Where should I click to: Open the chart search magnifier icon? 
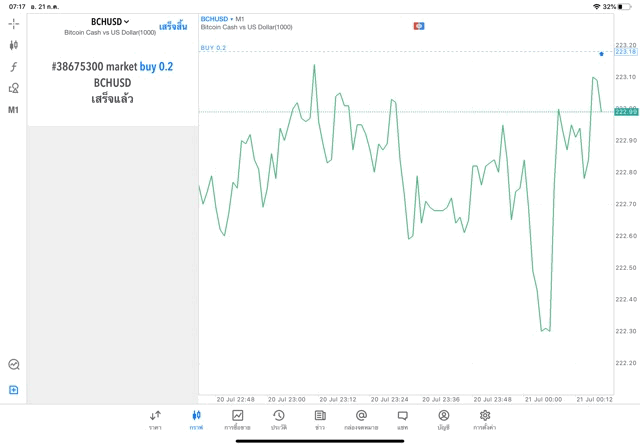[x=14, y=365]
